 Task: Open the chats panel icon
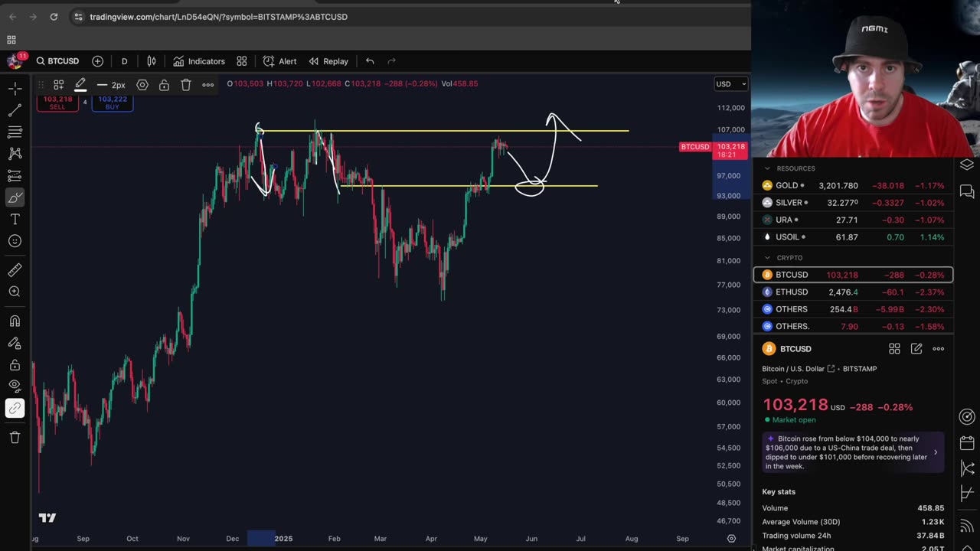[967, 191]
